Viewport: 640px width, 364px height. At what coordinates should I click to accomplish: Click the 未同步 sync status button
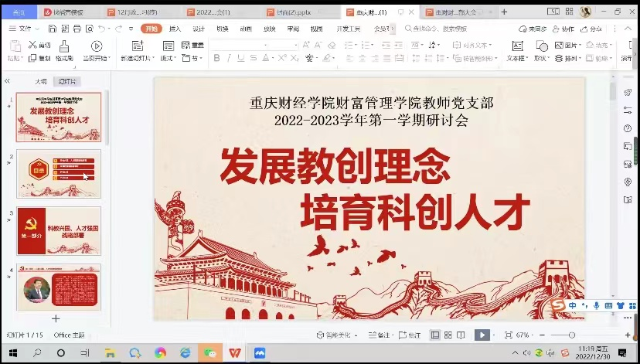[x=533, y=29]
